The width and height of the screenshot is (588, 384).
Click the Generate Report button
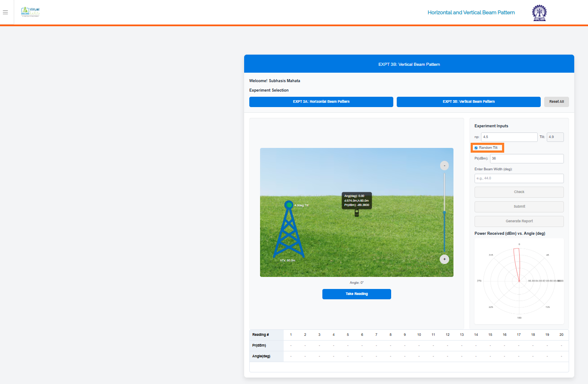[x=519, y=221]
